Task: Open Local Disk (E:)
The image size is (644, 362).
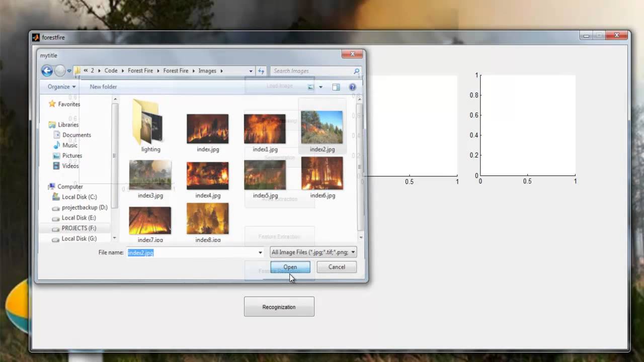Action: tap(78, 218)
